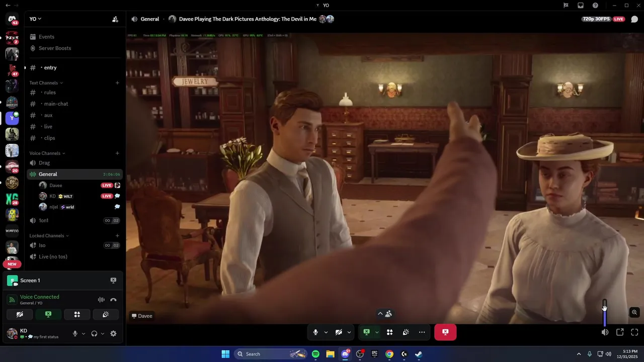Click the Windows taskbar Search box
Image resolution: width=644 pixels, height=362 pixels.
(271, 354)
